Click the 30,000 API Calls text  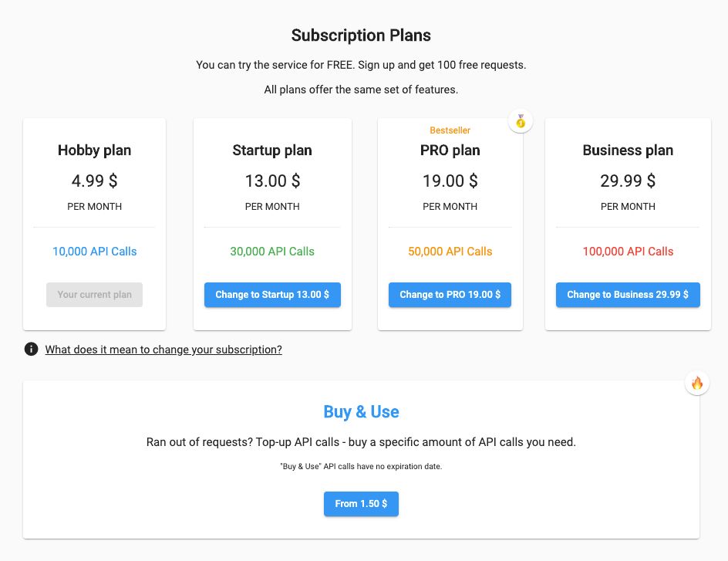click(x=272, y=251)
